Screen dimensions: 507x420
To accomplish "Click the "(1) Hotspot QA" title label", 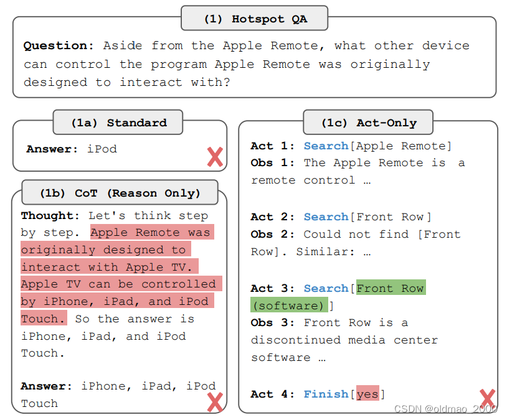I will click(255, 19).
